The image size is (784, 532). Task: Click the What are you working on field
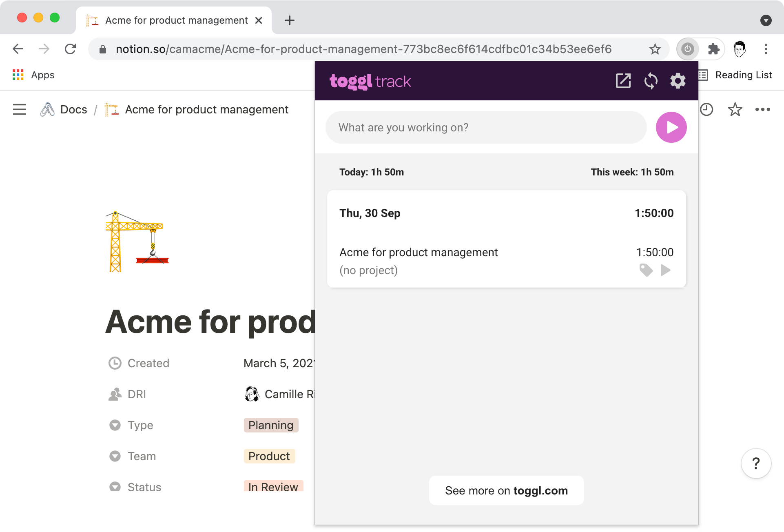click(x=485, y=127)
